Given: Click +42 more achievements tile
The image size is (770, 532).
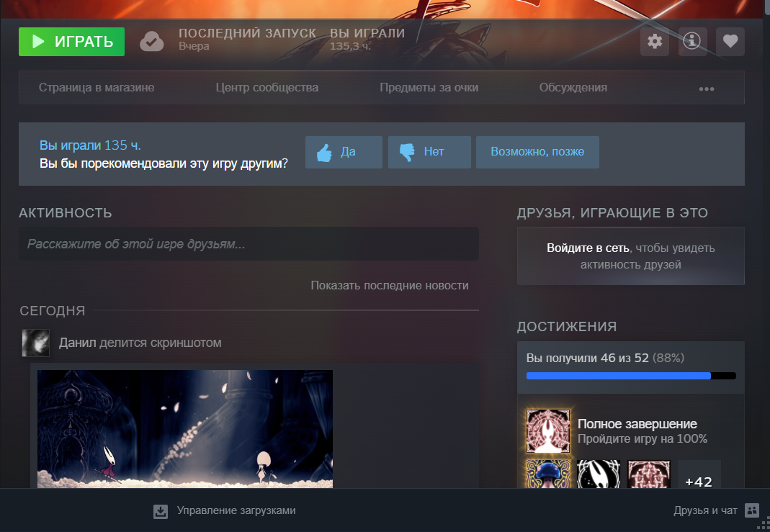Looking at the screenshot, I should click(699, 474).
